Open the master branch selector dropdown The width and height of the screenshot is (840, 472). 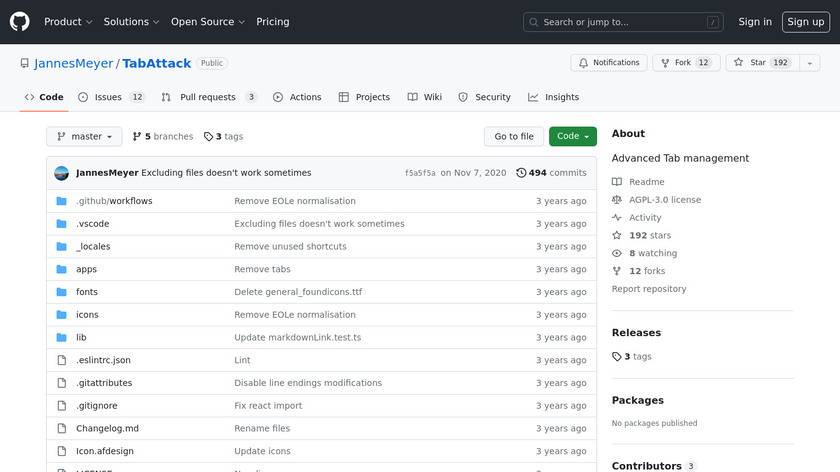point(84,137)
